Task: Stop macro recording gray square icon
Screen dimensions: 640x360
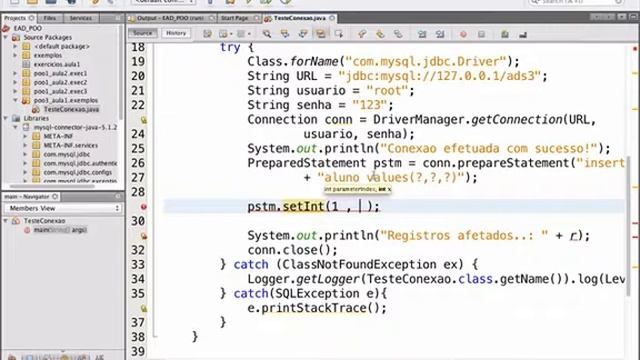Action: (x=481, y=34)
